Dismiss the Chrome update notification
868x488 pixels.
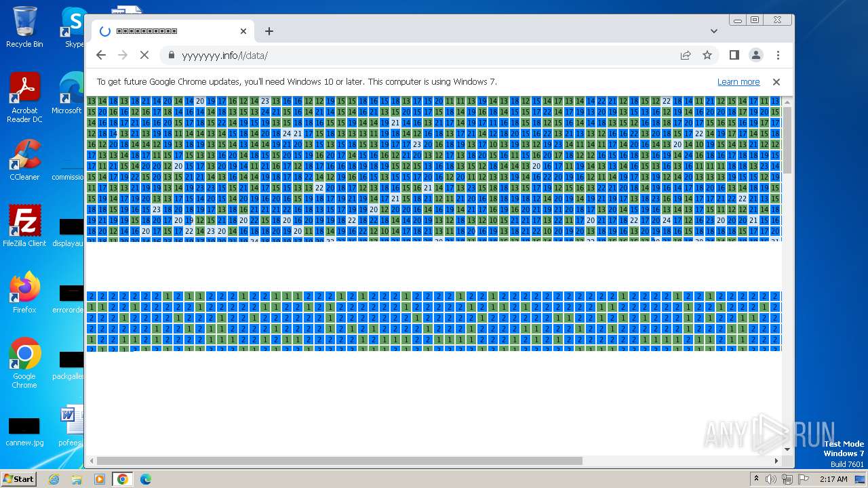(x=776, y=81)
